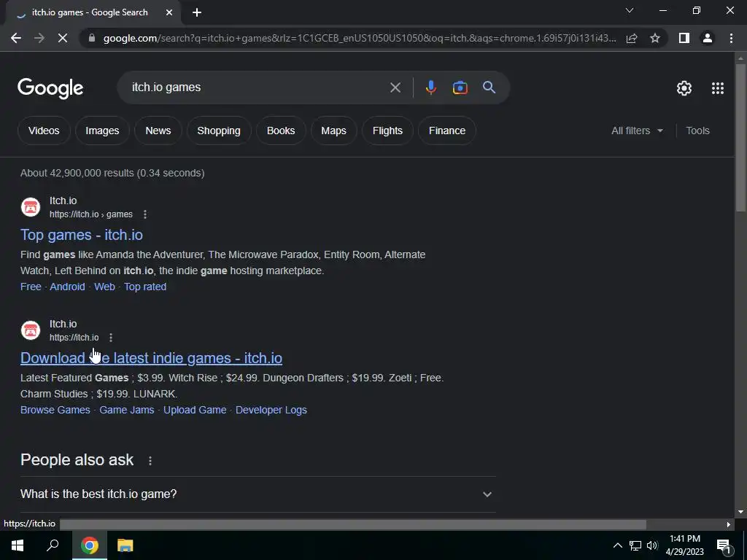
Task: Click Chrome icon in the taskbar
Action: tap(90, 545)
